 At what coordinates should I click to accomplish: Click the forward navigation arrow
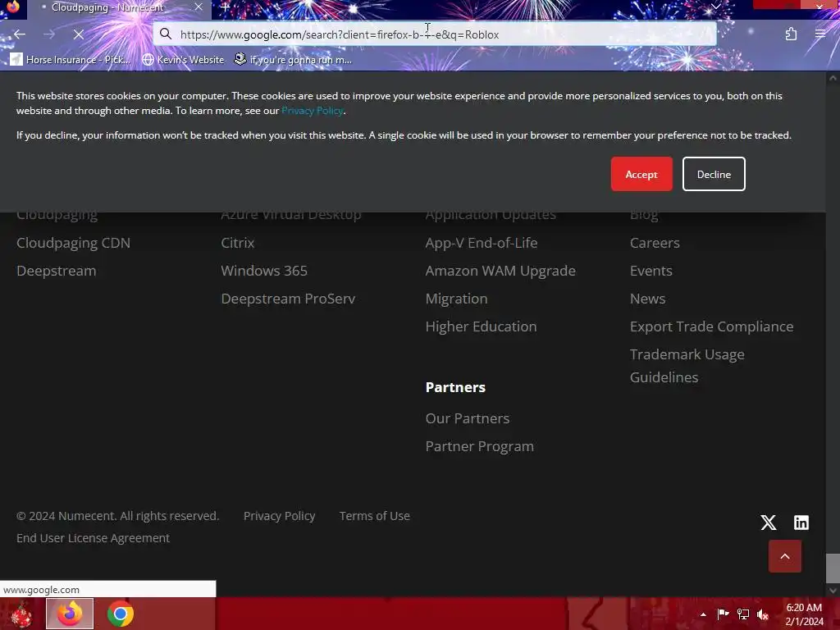pyautogui.click(x=49, y=34)
